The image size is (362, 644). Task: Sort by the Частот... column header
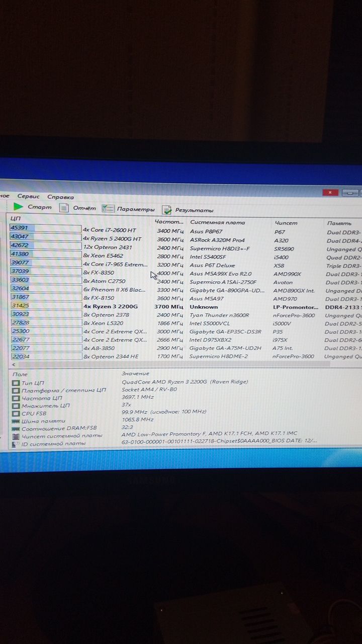(x=170, y=221)
